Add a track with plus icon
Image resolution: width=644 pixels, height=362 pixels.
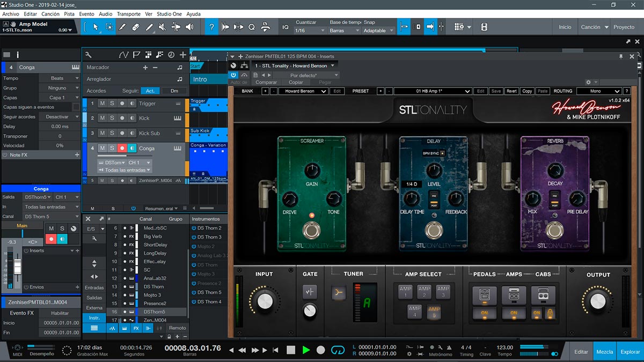(x=183, y=55)
